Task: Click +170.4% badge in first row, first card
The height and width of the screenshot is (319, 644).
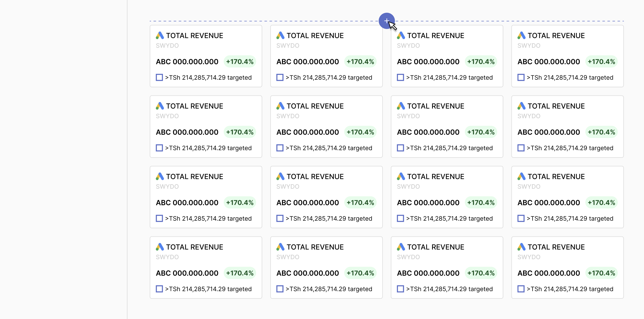Action: point(240,62)
